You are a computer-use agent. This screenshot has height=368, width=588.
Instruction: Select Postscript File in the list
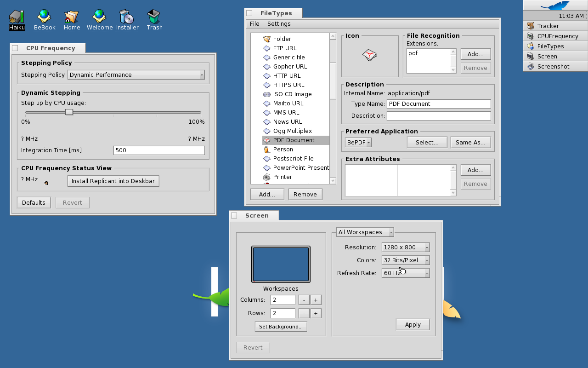tap(293, 159)
